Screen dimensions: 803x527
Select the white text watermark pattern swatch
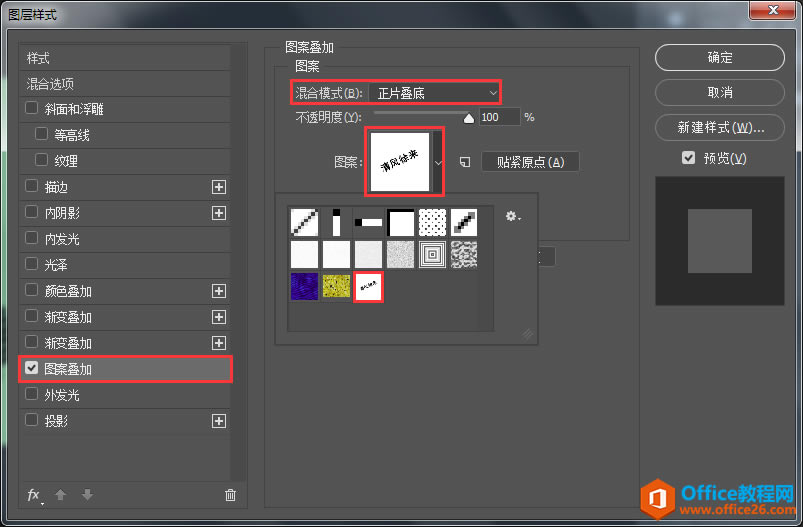[x=368, y=286]
